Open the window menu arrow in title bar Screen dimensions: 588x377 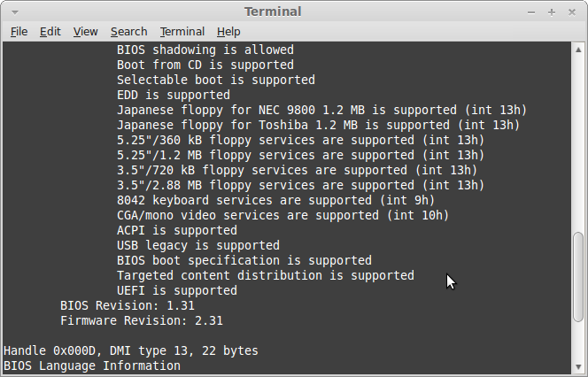point(12,12)
